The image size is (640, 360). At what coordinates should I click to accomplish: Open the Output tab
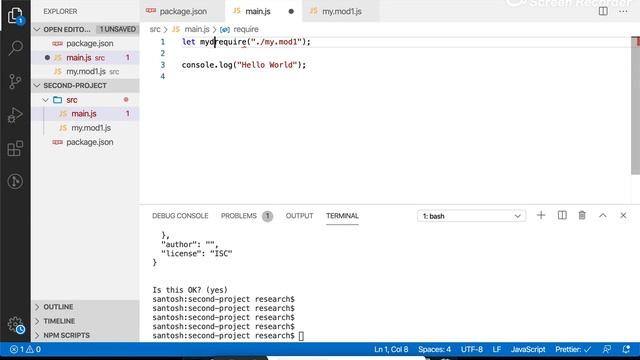(x=299, y=216)
